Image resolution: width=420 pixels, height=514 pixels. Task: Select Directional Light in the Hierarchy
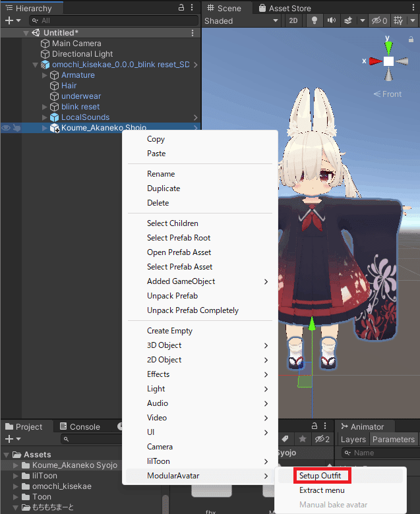tap(82, 54)
